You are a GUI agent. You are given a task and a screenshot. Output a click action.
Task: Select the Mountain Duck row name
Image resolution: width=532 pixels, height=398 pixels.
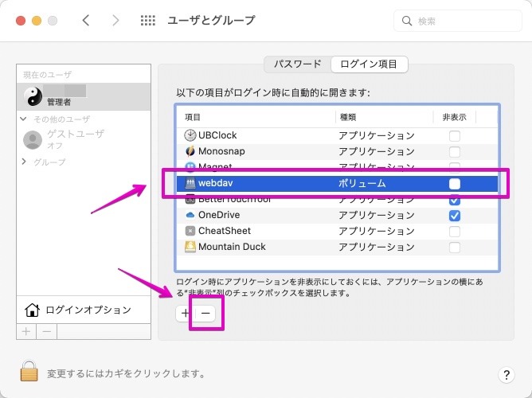click(232, 247)
